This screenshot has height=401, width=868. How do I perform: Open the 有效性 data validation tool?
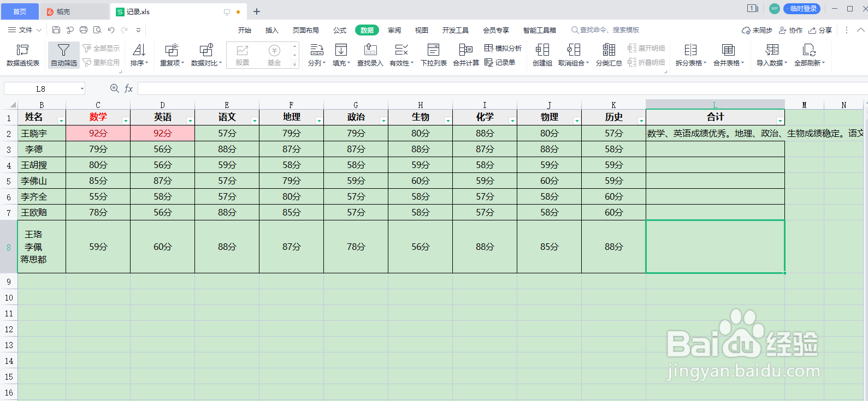[x=401, y=55]
